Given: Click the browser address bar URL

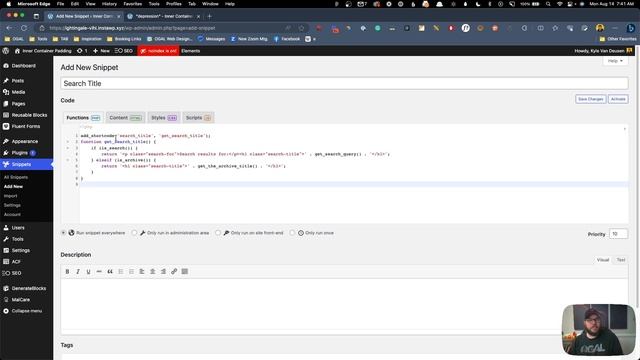Looking at the screenshot, I should point(132,28).
